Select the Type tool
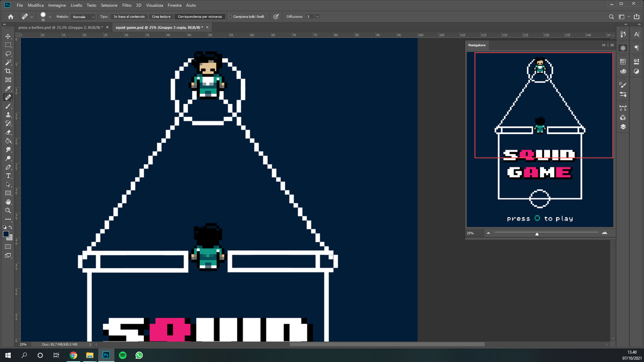The height and width of the screenshot is (362, 644). [x=8, y=176]
